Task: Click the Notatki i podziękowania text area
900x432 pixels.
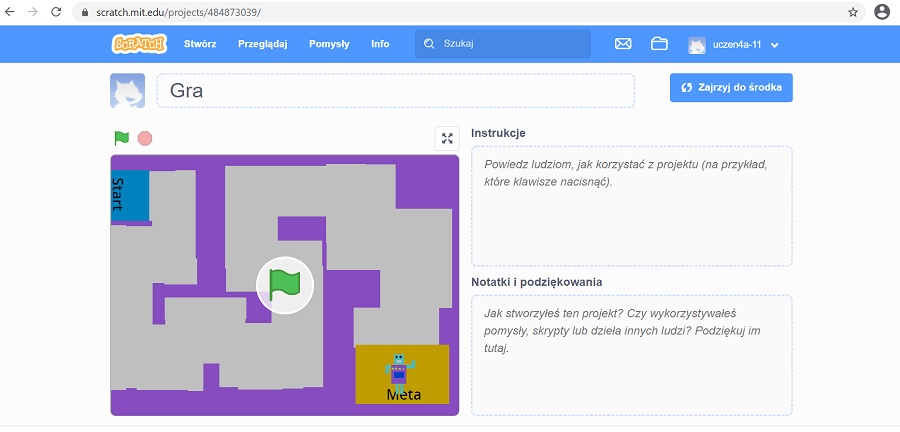Action: pyautogui.click(x=632, y=355)
